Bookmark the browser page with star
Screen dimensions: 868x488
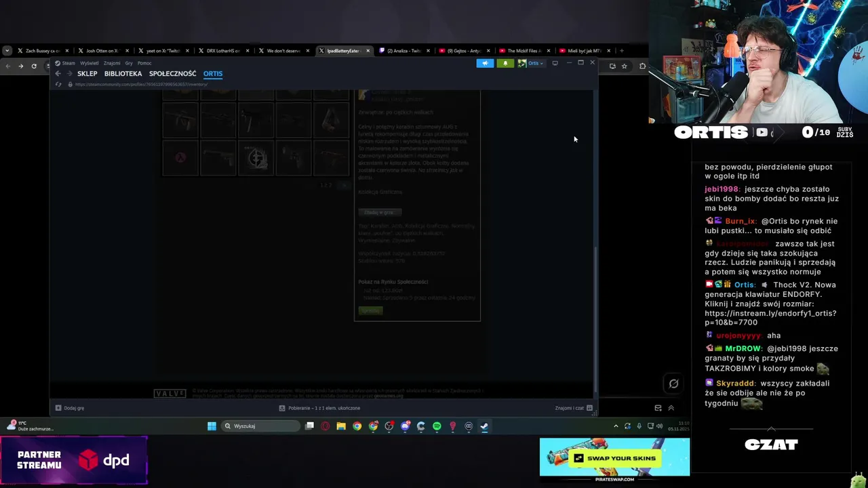(x=625, y=66)
